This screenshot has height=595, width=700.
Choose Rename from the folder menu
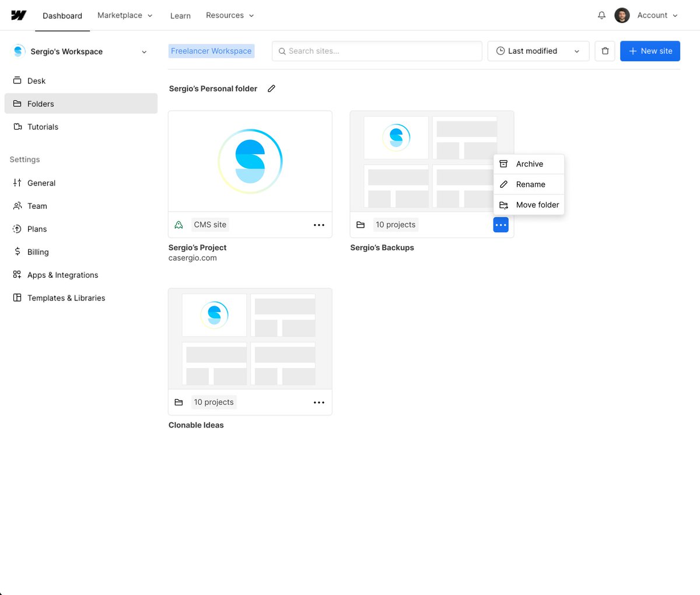click(528, 184)
